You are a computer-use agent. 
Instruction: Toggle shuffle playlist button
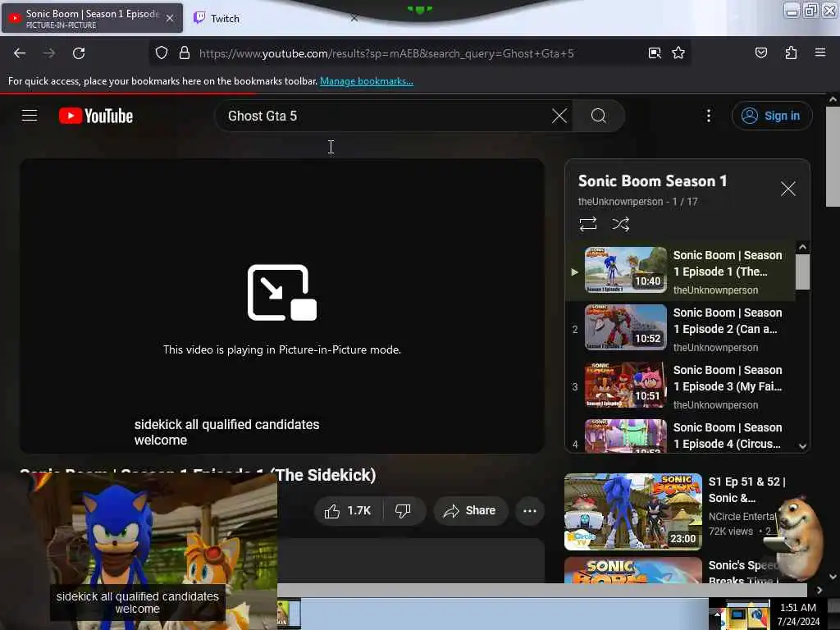coord(620,224)
